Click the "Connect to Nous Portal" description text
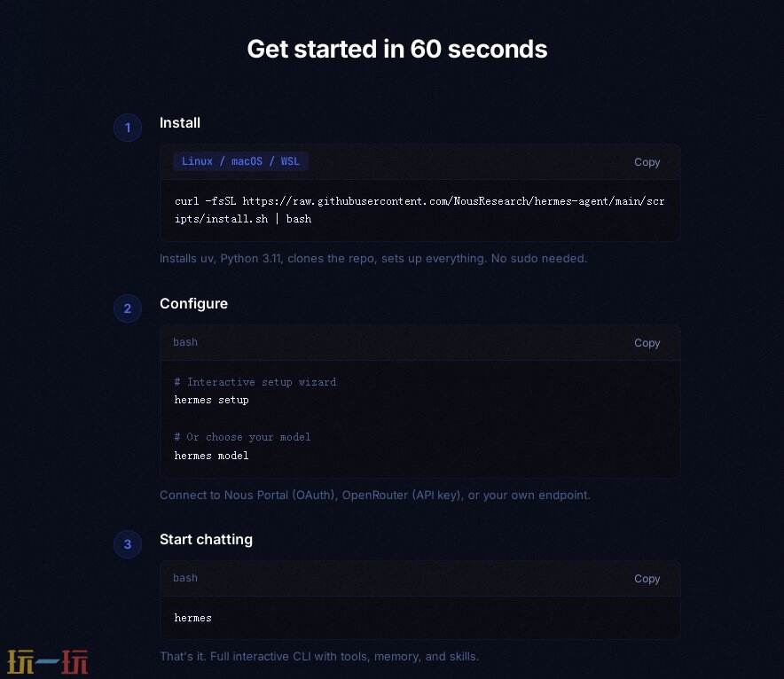The image size is (784, 679). pyautogui.click(x=374, y=495)
